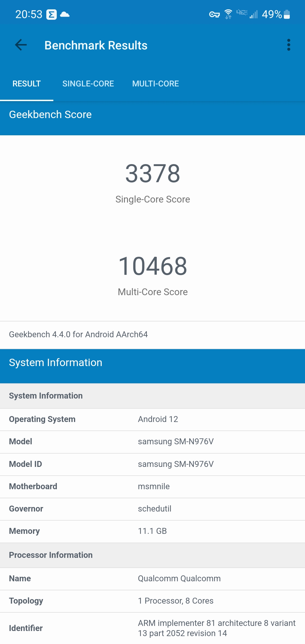This screenshot has height=644, width=305.
Task: Tap the single-core score 3378
Action: click(153, 173)
